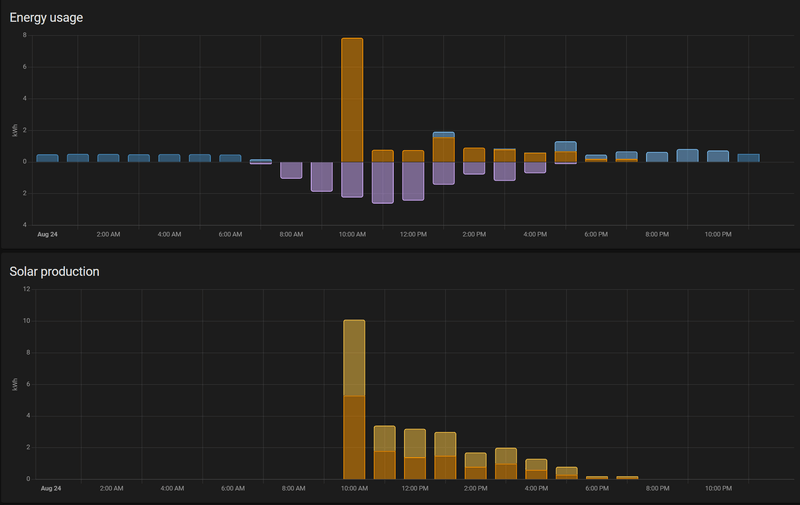The height and width of the screenshot is (505, 800).
Task: Click the 1:00 PM Solar production bar
Action: coord(445,456)
